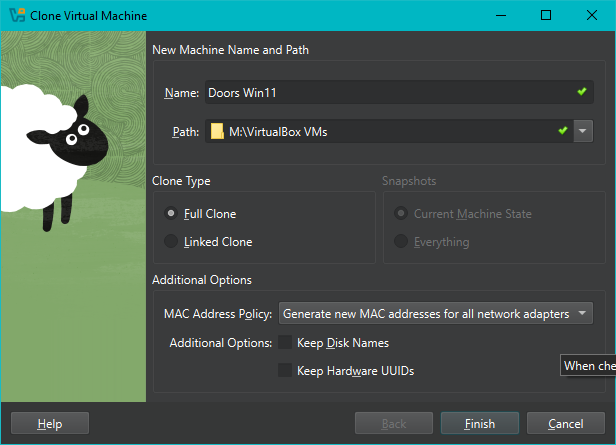Select the Current Machine State snapshot option

[402, 214]
